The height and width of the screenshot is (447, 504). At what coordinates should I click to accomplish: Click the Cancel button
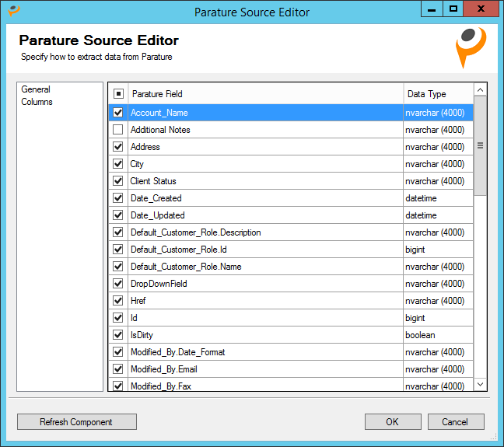point(456,421)
